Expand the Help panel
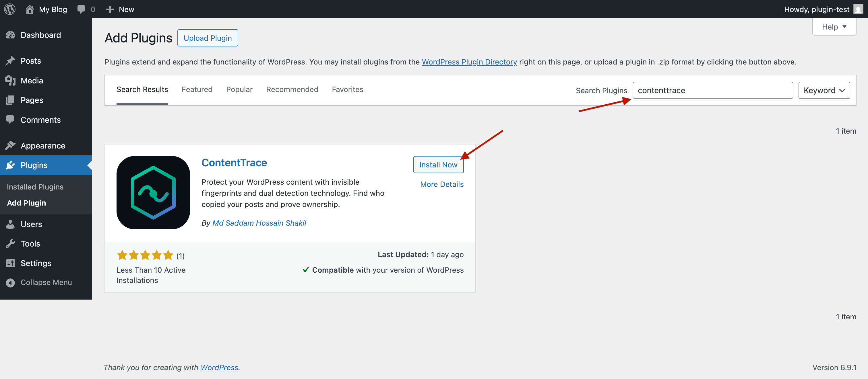 point(834,27)
